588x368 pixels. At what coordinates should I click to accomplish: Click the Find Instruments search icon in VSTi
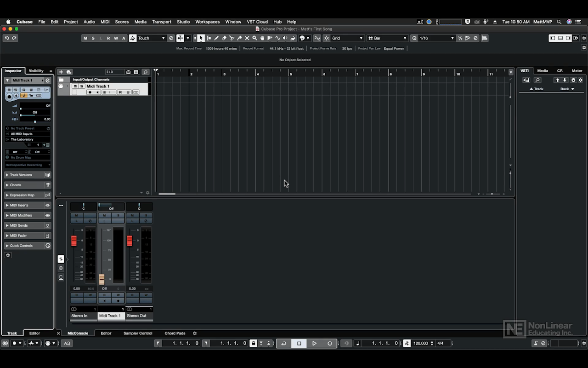pyautogui.click(x=537, y=80)
